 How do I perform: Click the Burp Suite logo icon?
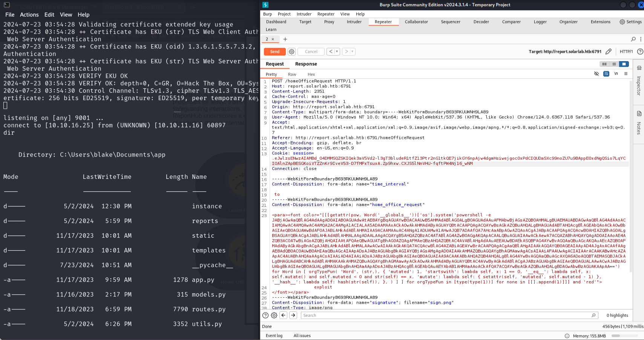pos(265,5)
